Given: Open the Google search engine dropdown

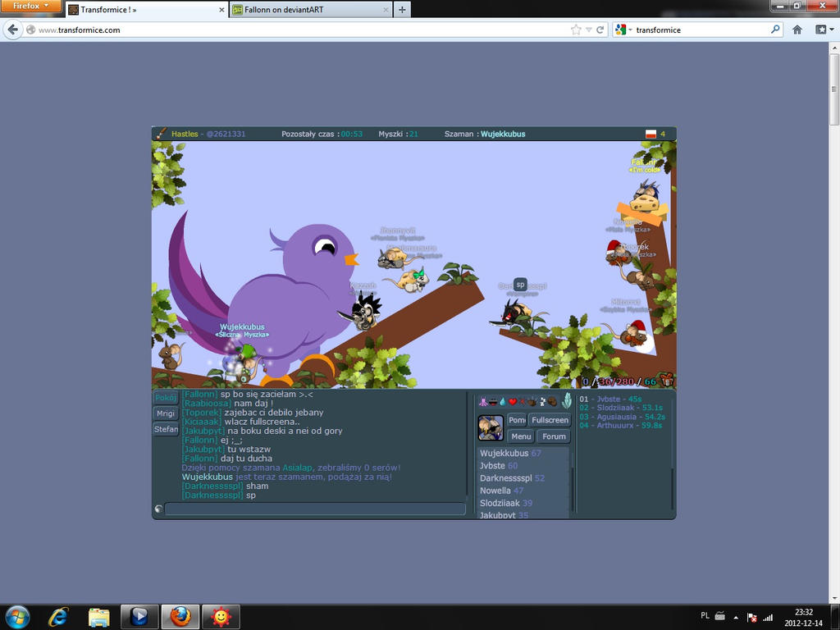Looking at the screenshot, I should (x=623, y=30).
